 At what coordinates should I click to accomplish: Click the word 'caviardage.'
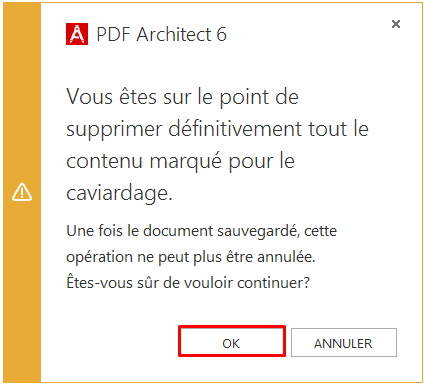click(119, 193)
